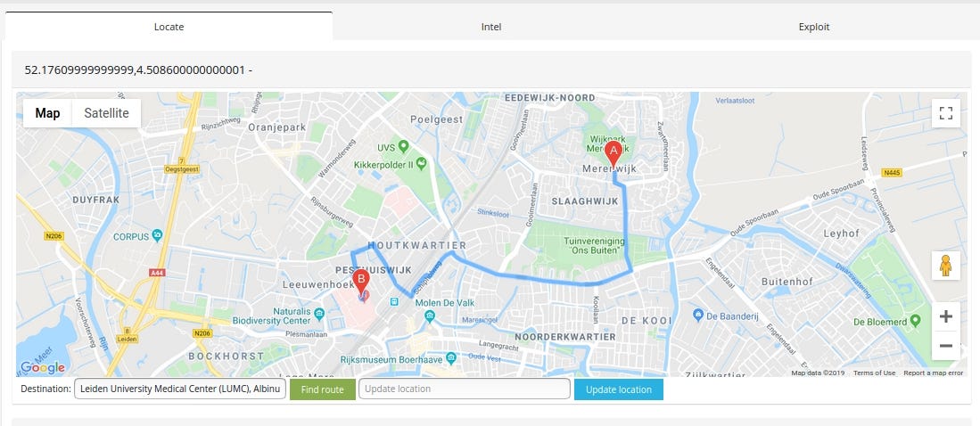980x426 pixels.
Task: Click the Leiden exit 8 sign
Action: pyautogui.click(x=127, y=335)
